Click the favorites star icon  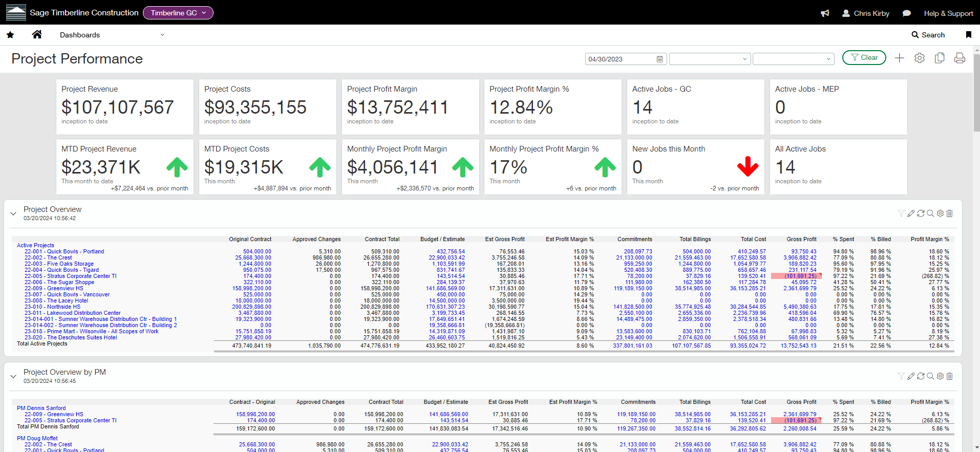(10, 35)
